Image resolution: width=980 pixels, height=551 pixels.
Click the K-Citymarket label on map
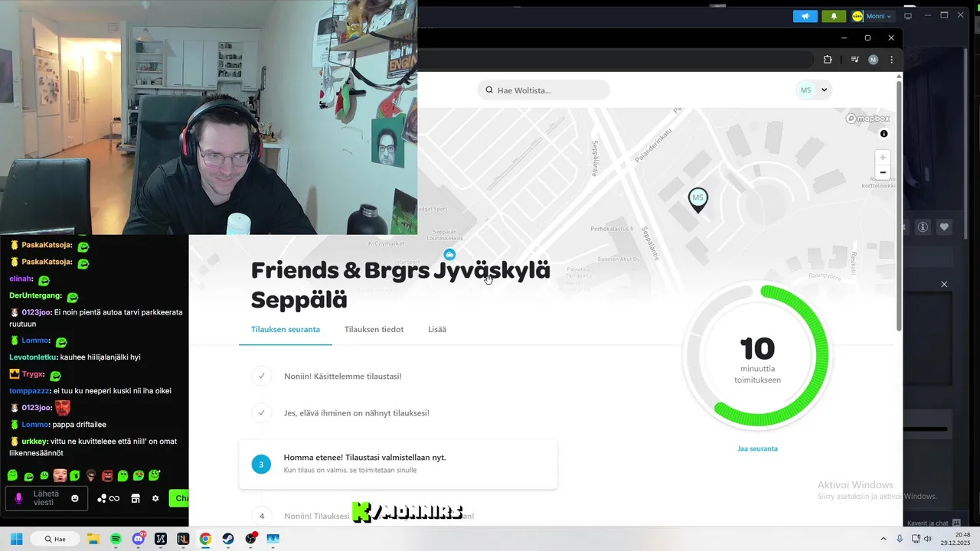(x=386, y=244)
